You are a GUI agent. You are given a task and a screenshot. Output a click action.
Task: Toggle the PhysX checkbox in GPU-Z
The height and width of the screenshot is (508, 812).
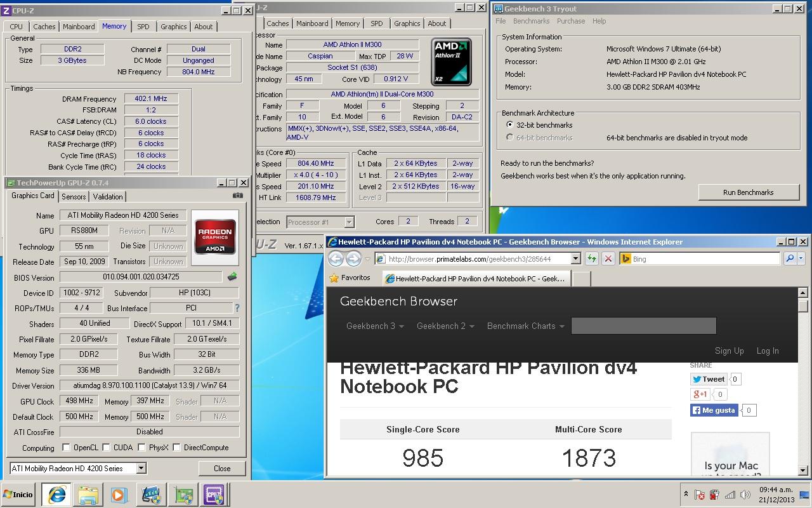pyautogui.click(x=141, y=448)
